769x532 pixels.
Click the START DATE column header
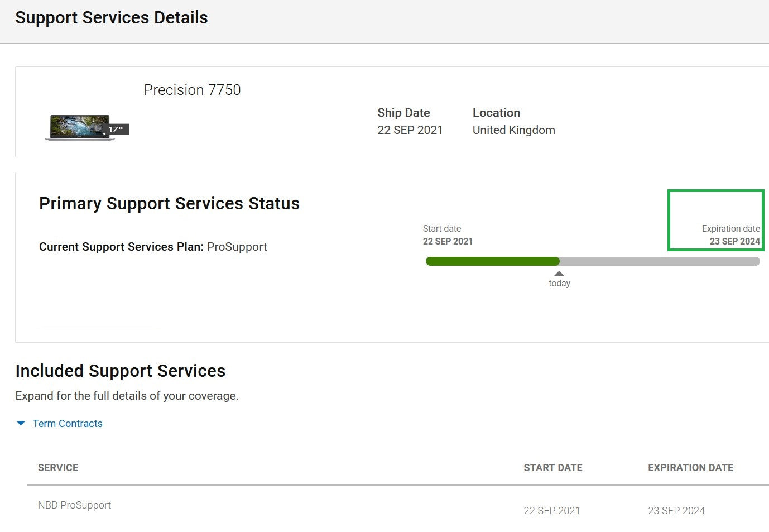[x=552, y=468]
